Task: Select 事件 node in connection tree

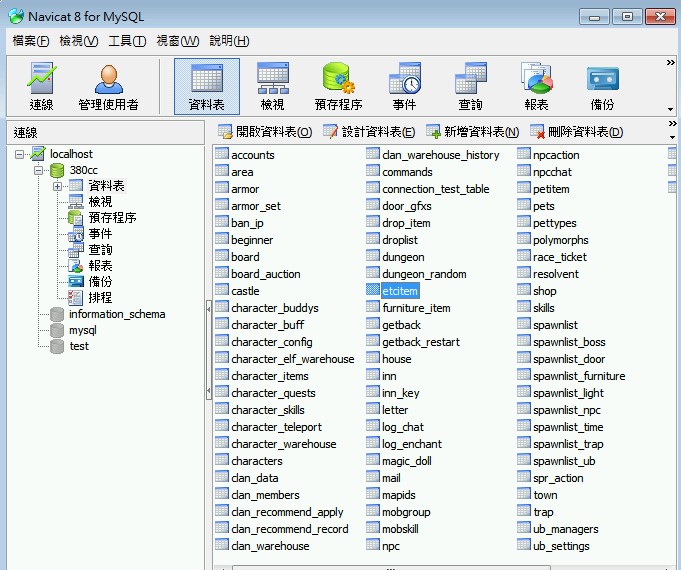Action: click(x=100, y=234)
